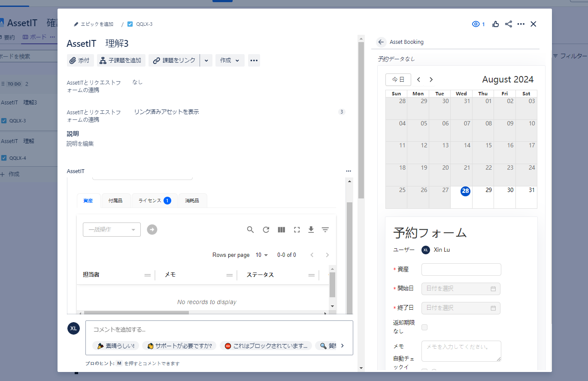Open リンク済みアセットを表示 link
This screenshot has height=381, width=588.
click(x=166, y=111)
